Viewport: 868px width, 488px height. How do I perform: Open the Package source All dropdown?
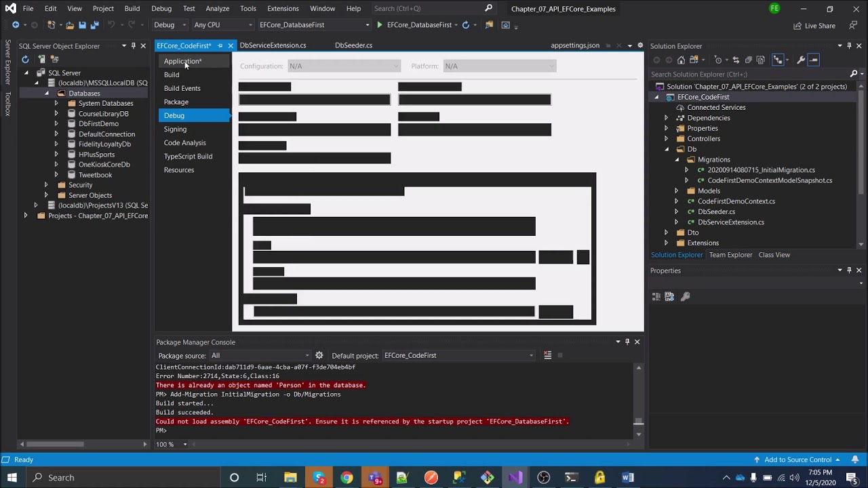[x=260, y=355]
